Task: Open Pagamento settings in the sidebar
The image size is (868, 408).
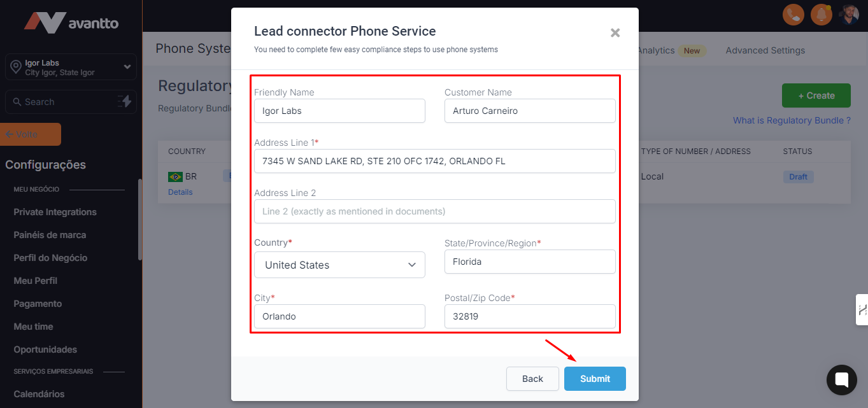Action: coord(38,304)
